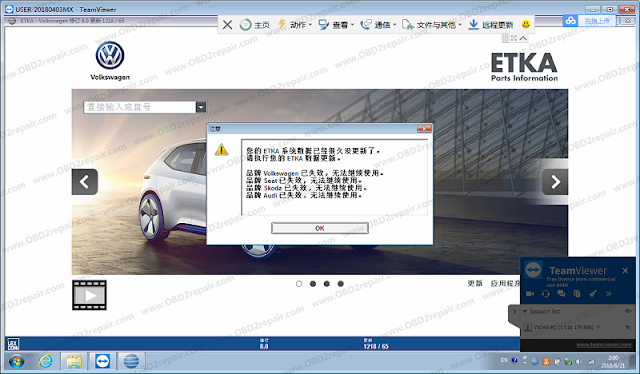Click the chassis number input field
The height and width of the screenshot is (374, 640).
[140, 107]
